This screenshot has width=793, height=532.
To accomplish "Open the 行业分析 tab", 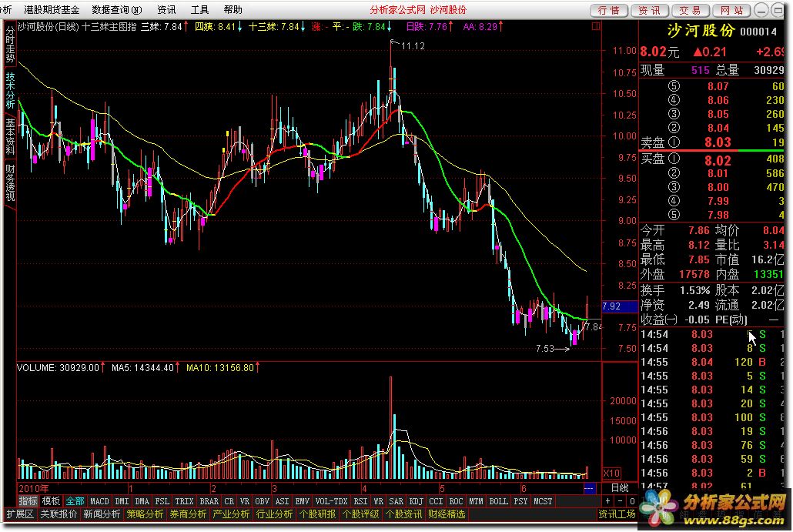I will coord(275,514).
